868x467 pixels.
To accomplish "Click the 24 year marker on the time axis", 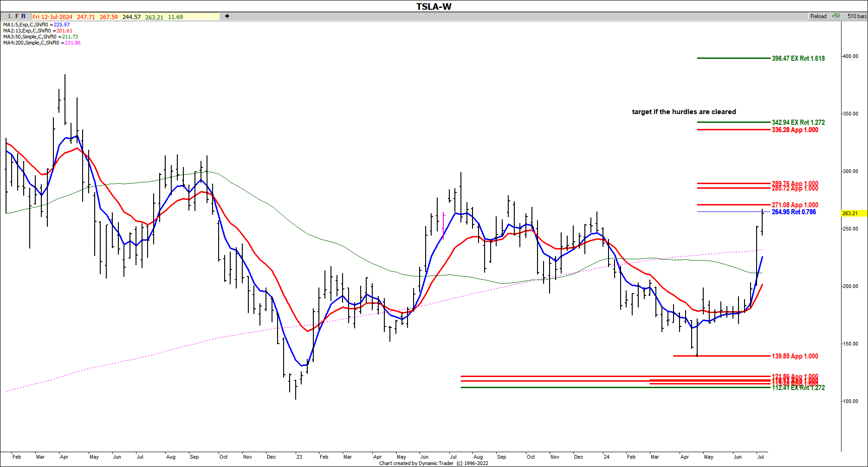I will click(x=606, y=457).
